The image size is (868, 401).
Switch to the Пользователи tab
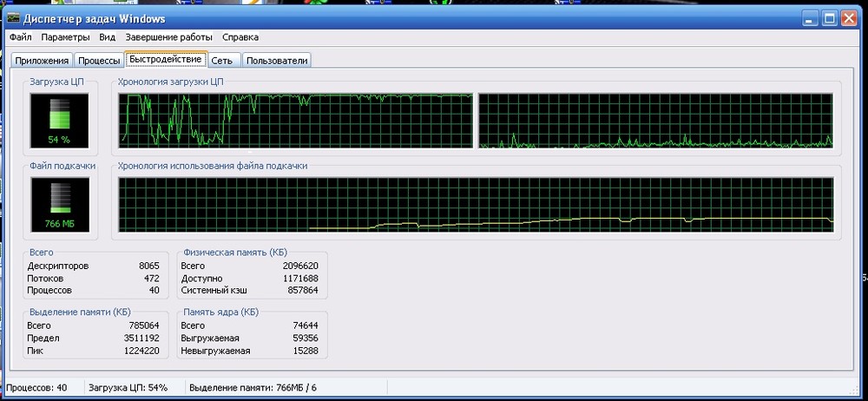277,61
